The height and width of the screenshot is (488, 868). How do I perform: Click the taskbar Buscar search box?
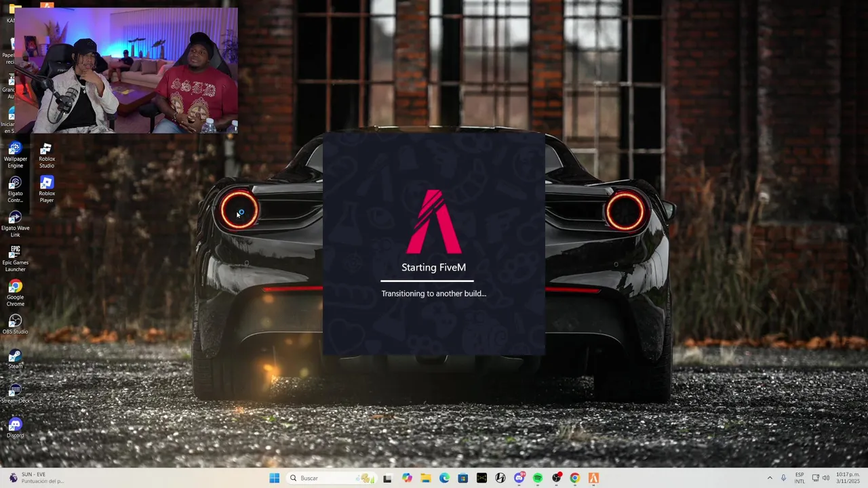331,478
